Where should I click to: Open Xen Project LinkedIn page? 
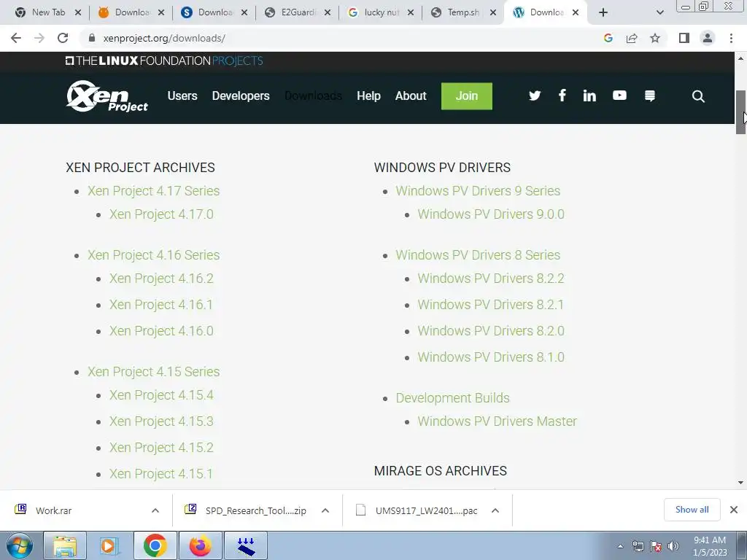coord(589,96)
